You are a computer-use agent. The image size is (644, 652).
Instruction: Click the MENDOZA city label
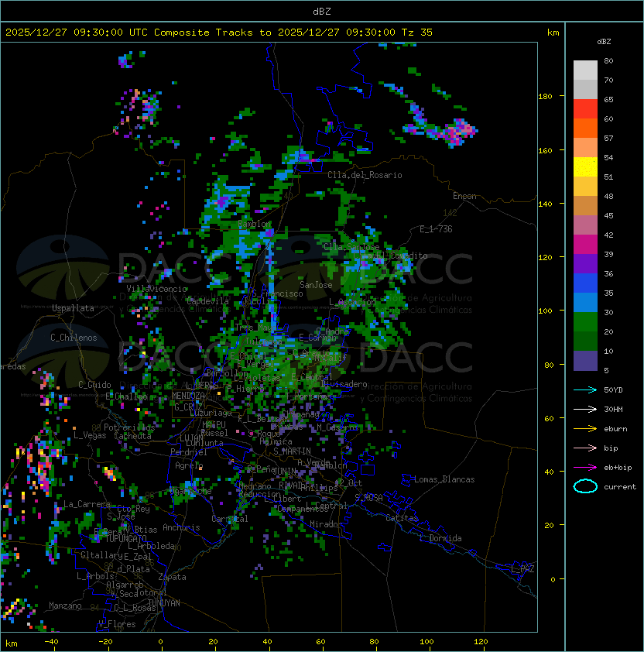tap(188, 396)
